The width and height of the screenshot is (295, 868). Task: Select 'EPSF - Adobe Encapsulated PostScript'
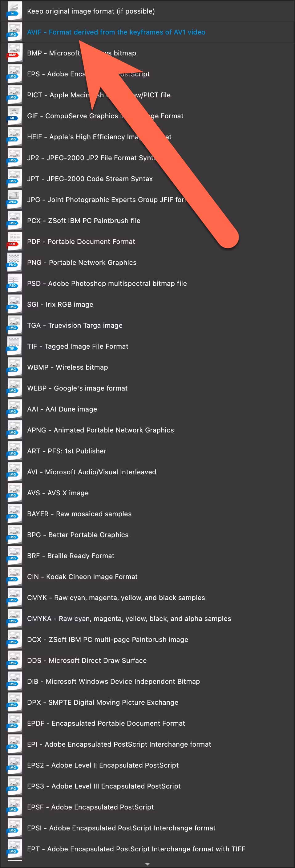[x=147, y=807]
